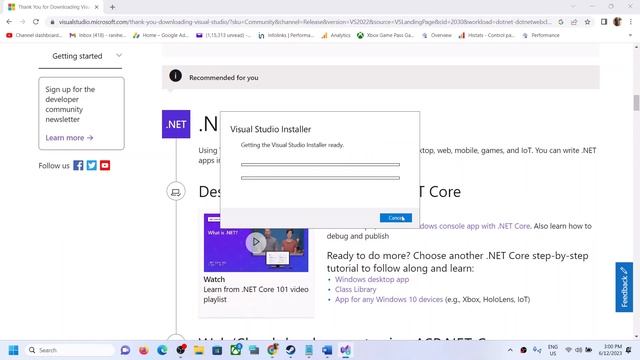This screenshot has height=360, width=640.
Task: Open the Infolinks Performance bookmark
Action: [x=286, y=36]
